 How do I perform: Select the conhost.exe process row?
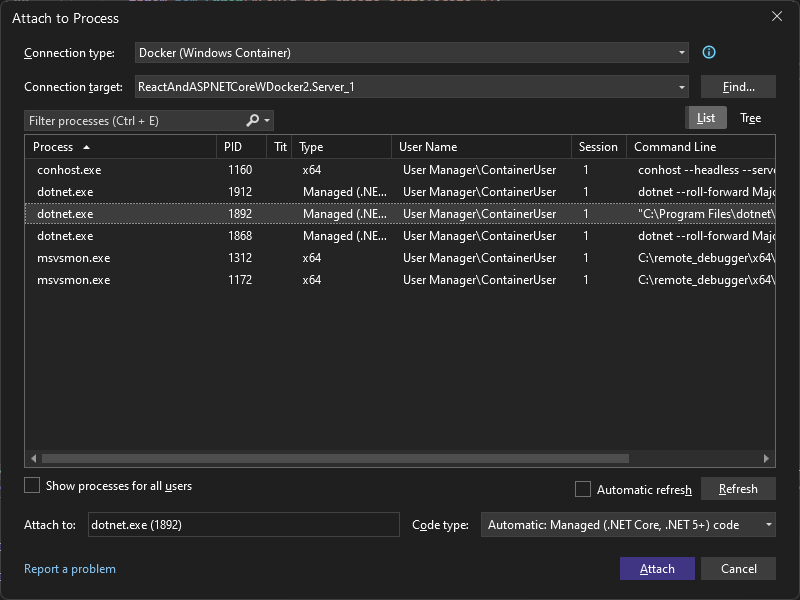click(120, 169)
